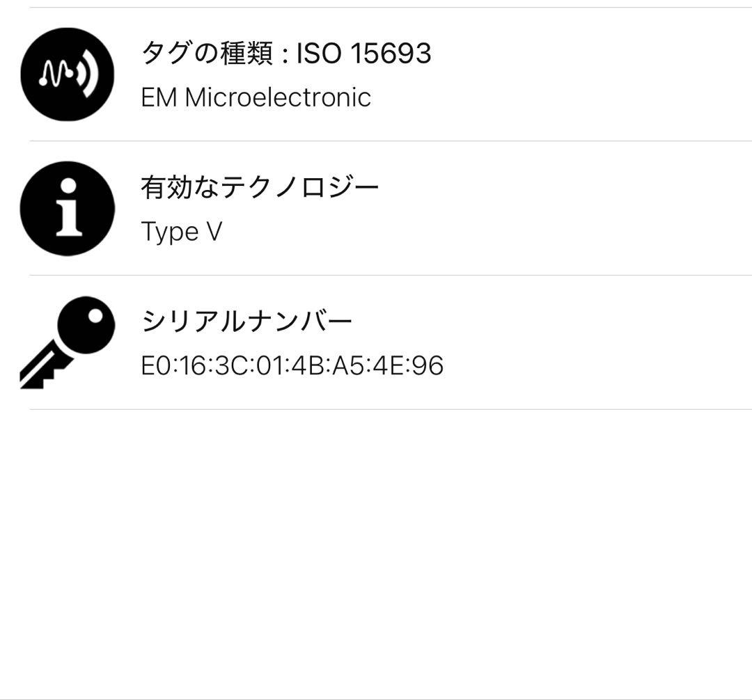752x700 pixels.
Task: Select the information icon beside 有効なテクノロジー
Action: [67, 209]
